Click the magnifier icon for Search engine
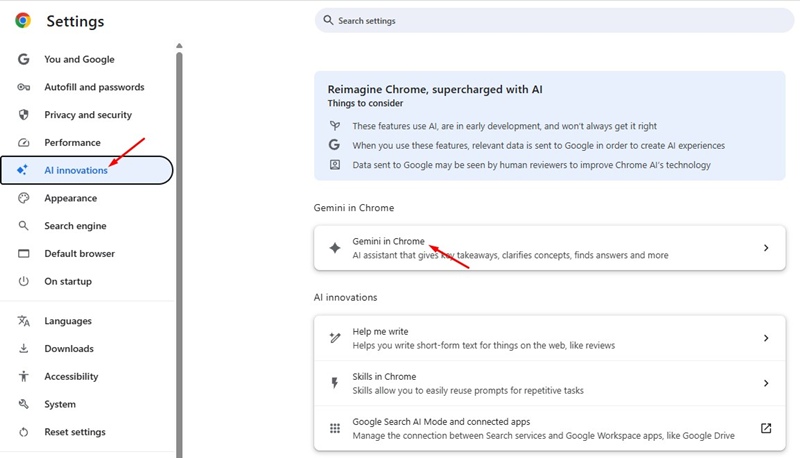The image size is (800, 458). point(23,225)
